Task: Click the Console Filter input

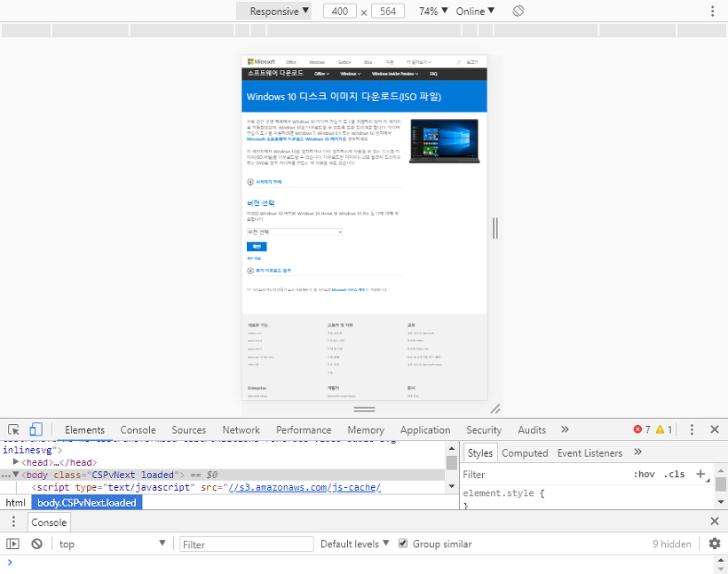Action: 247,544
